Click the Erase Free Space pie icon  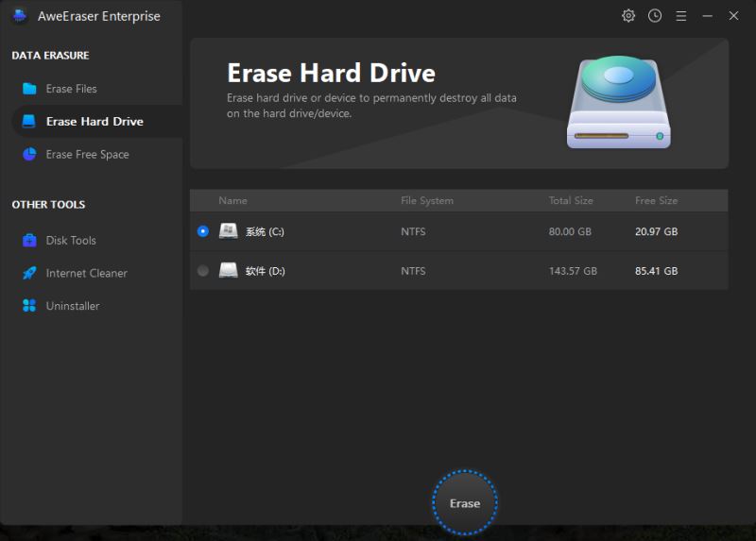29,154
